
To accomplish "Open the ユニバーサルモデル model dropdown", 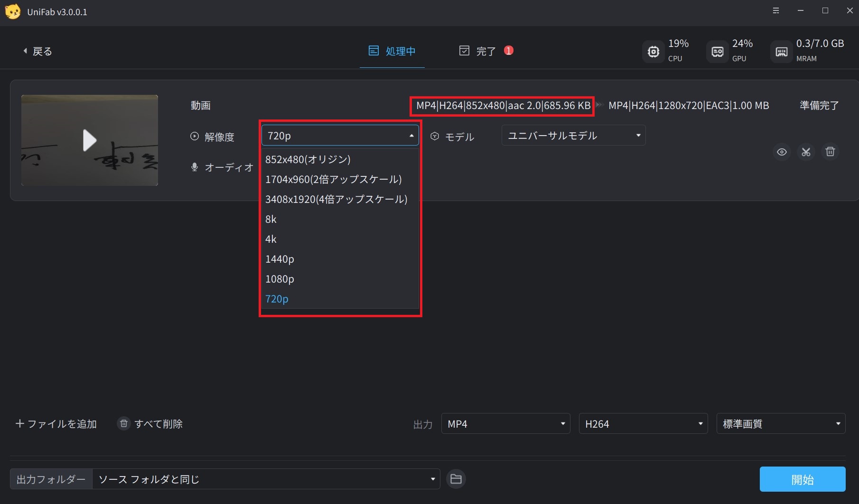I will pos(573,136).
